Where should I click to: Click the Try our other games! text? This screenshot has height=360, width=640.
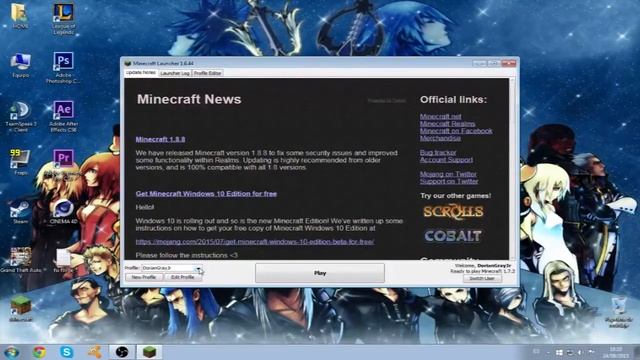456,196
